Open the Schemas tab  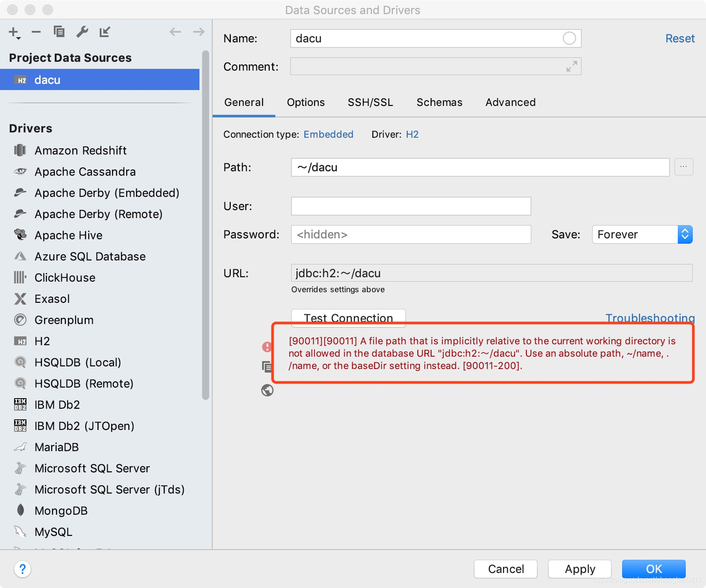pos(439,102)
